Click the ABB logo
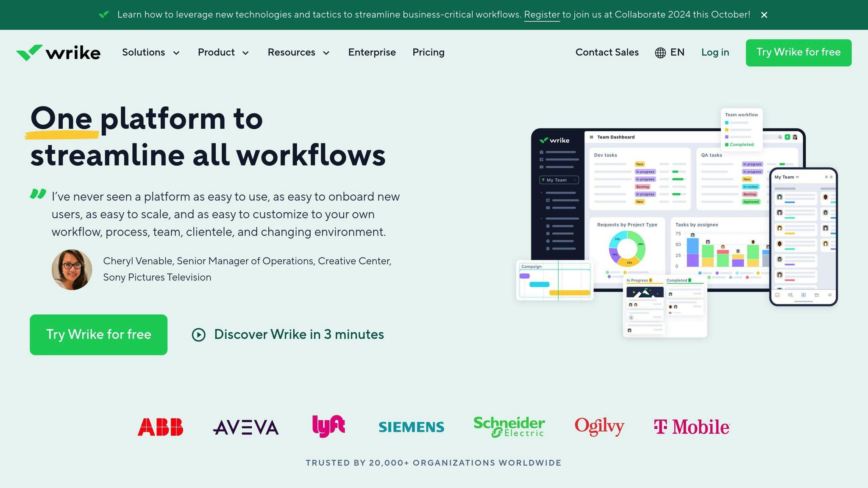The image size is (868, 488). point(160,427)
